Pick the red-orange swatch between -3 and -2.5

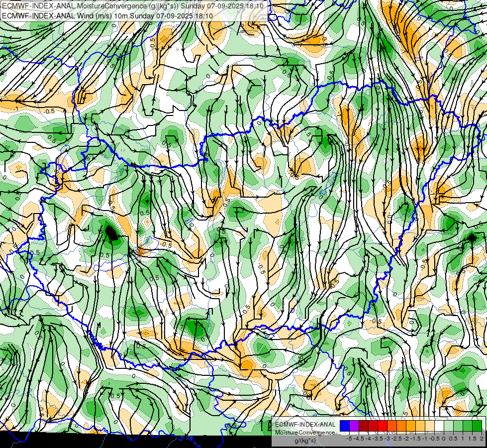[x=392, y=426]
